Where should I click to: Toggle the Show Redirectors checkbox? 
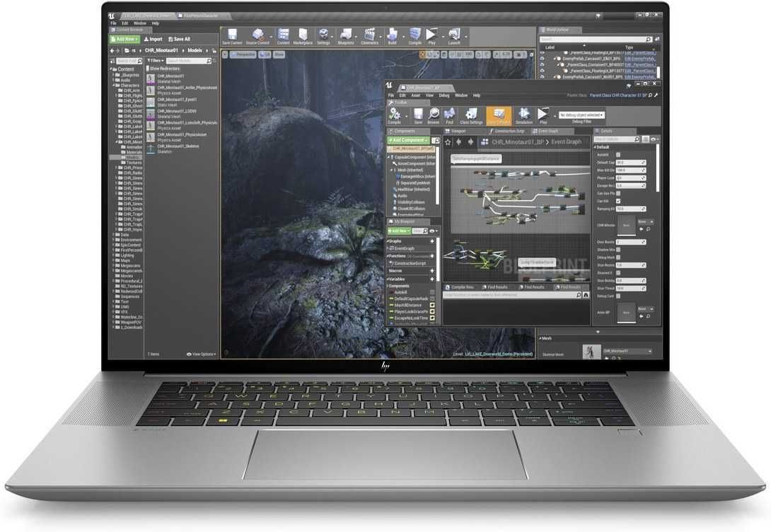[148, 69]
